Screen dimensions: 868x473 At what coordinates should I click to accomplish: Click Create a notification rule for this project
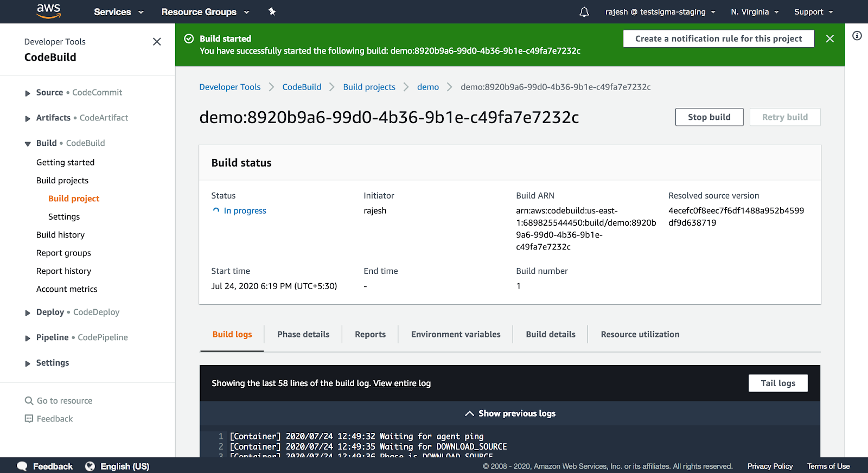[718, 39]
